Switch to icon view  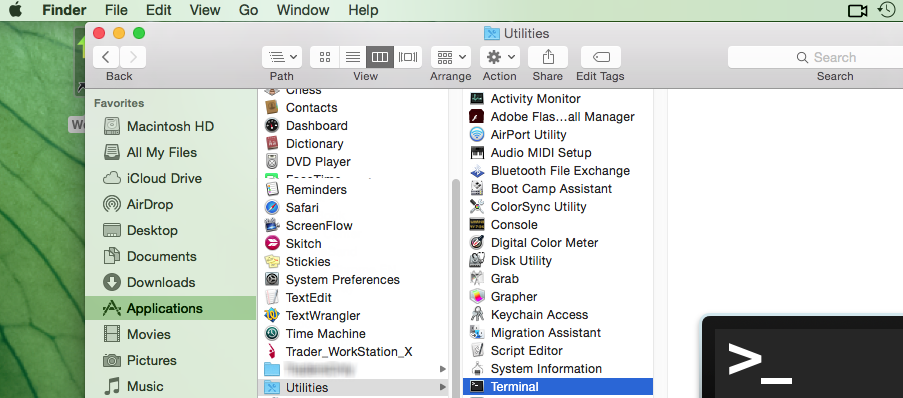(325, 57)
